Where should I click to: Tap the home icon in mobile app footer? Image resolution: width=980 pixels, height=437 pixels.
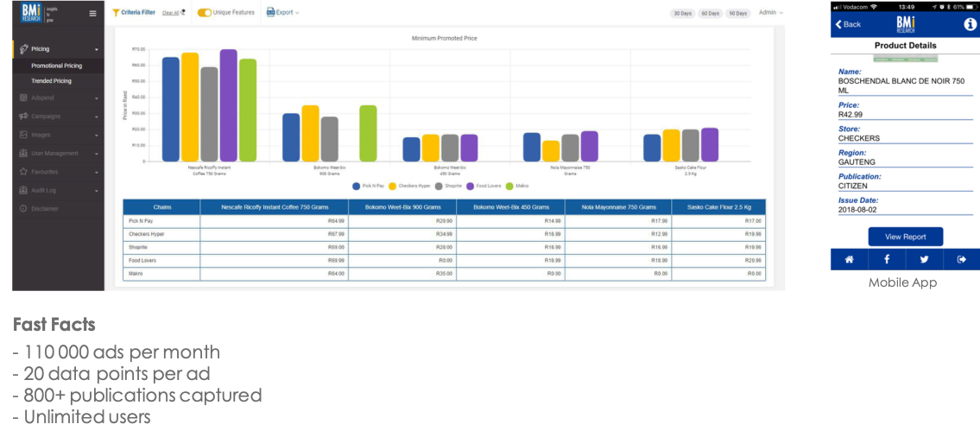pos(849,260)
